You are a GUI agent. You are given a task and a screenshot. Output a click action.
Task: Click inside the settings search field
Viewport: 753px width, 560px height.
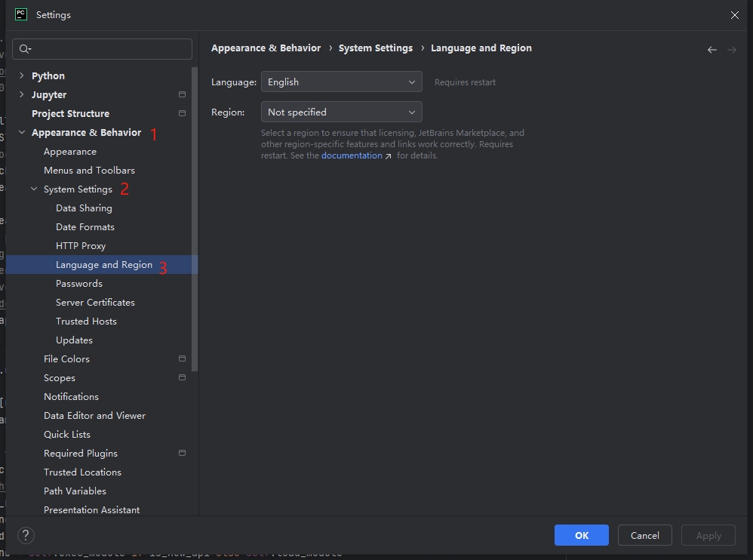click(103, 49)
